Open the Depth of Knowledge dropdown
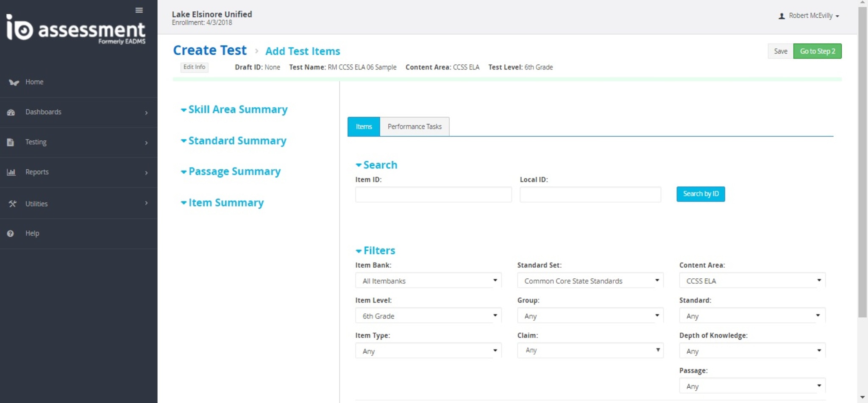 pyautogui.click(x=752, y=351)
